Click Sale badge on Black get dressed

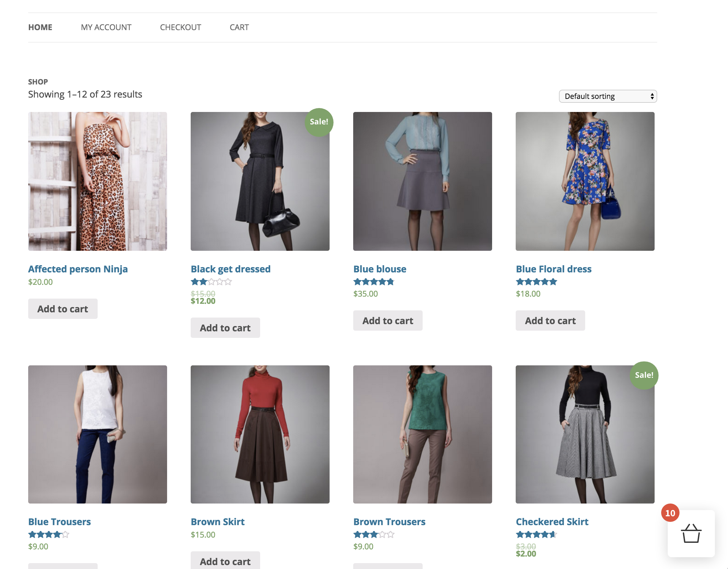319,122
